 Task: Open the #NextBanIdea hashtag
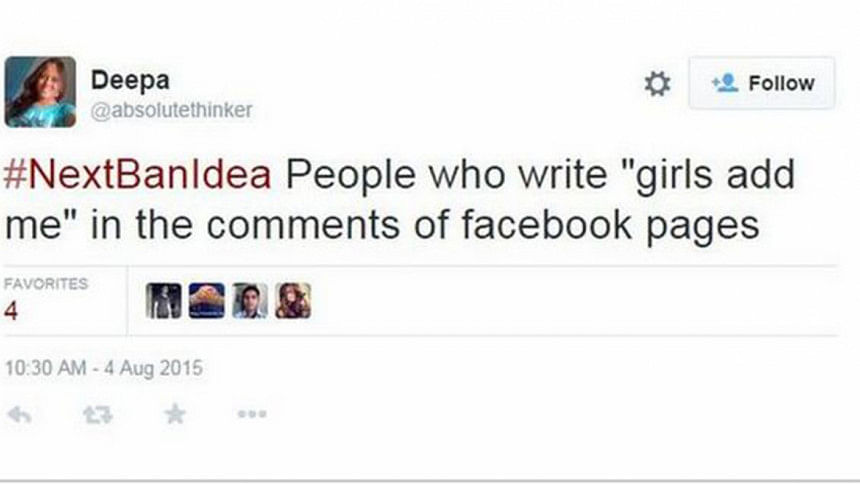coord(138,175)
